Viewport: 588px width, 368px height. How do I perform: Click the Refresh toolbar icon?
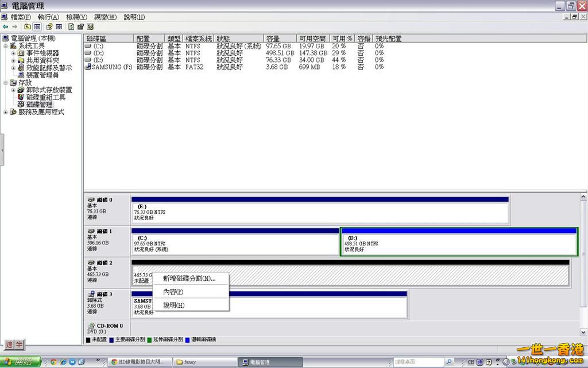click(71, 26)
